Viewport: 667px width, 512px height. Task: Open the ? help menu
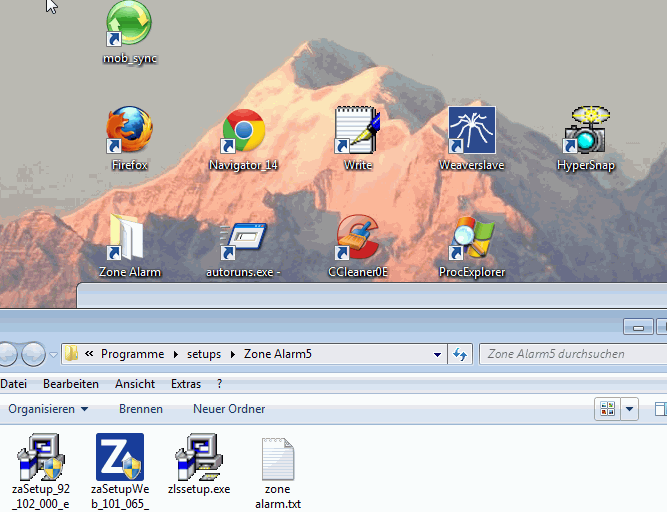point(219,384)
